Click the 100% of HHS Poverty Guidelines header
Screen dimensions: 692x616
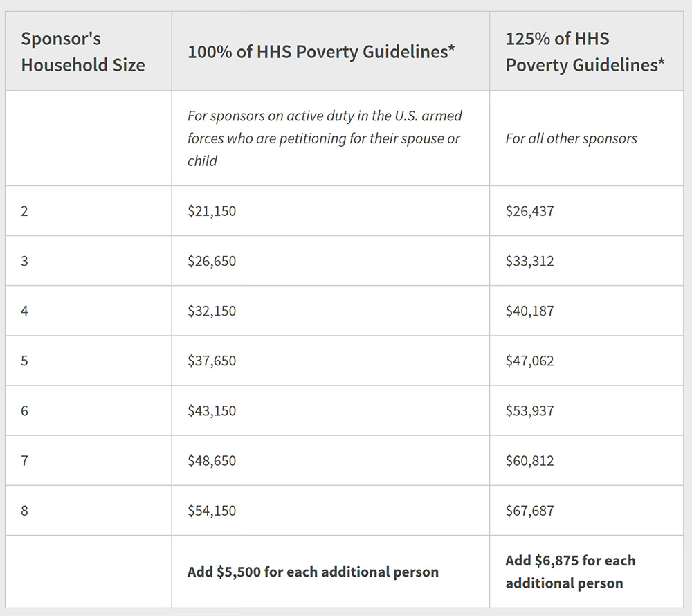click(321, 52)
